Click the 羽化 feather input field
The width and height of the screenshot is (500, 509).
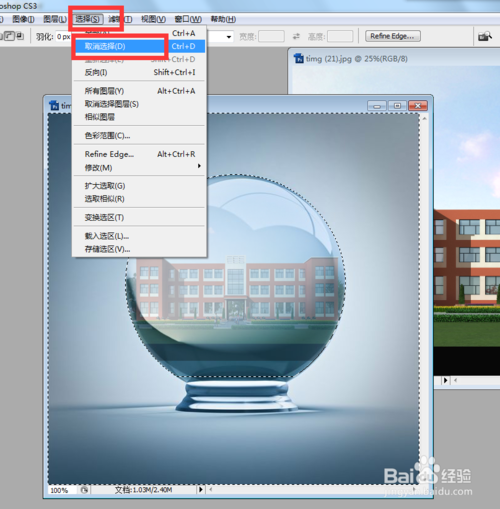63,37
